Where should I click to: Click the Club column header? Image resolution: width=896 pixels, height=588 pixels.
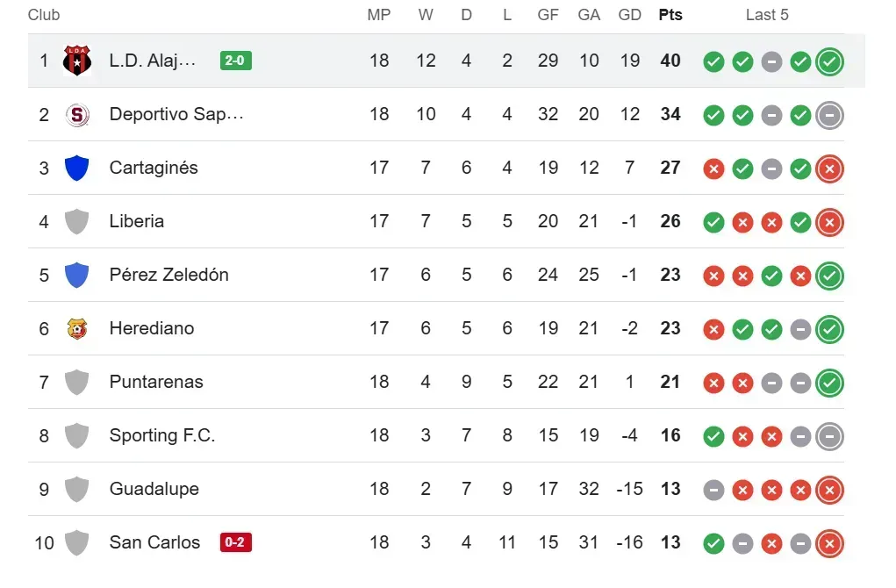[44, 15]
